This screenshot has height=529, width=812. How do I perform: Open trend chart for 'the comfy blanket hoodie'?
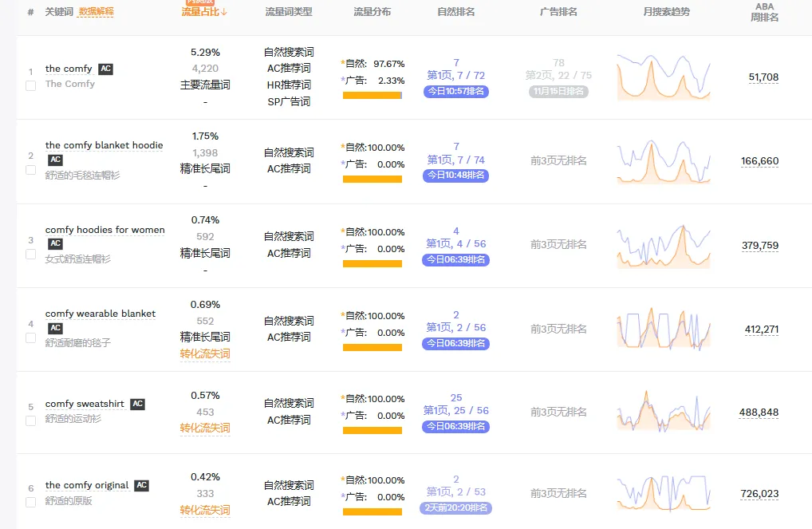click(664, 161)
